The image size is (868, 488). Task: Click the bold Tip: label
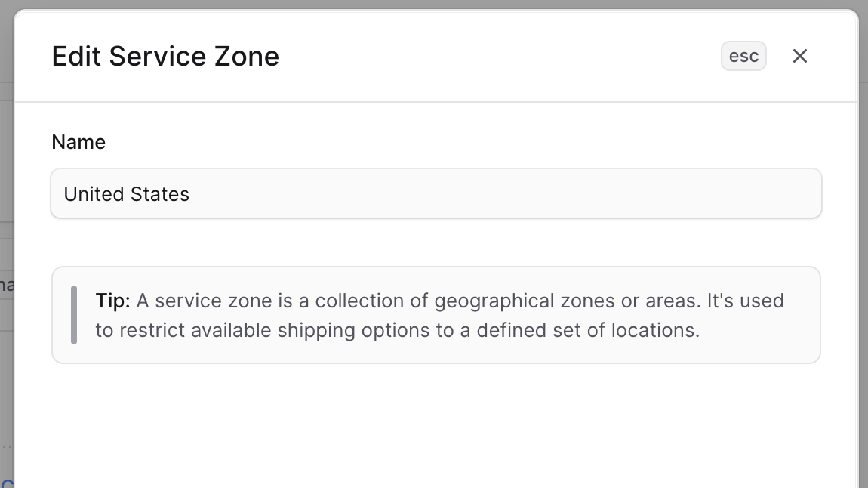click(x=112, y=301)
